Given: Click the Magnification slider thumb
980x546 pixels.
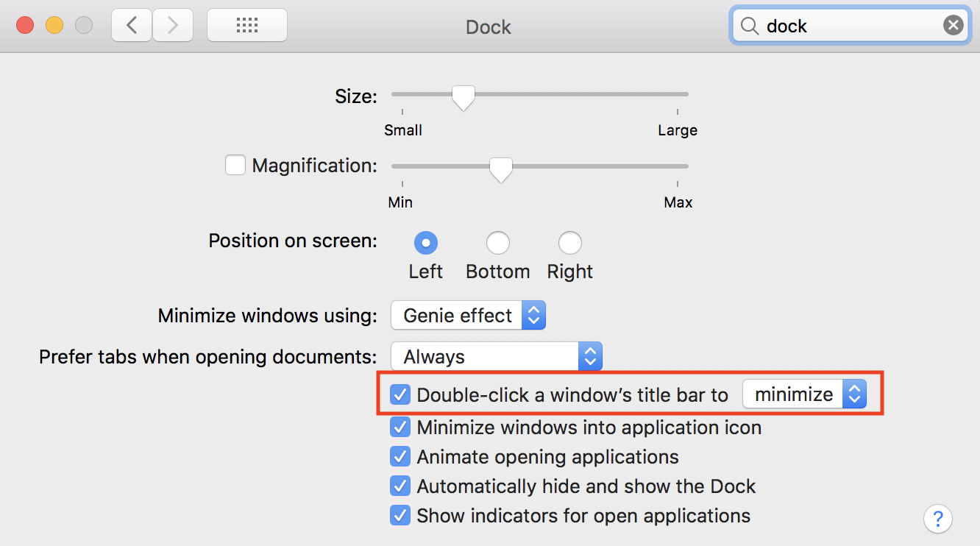Looking at the screenshot, I should (x=501, y=169).
